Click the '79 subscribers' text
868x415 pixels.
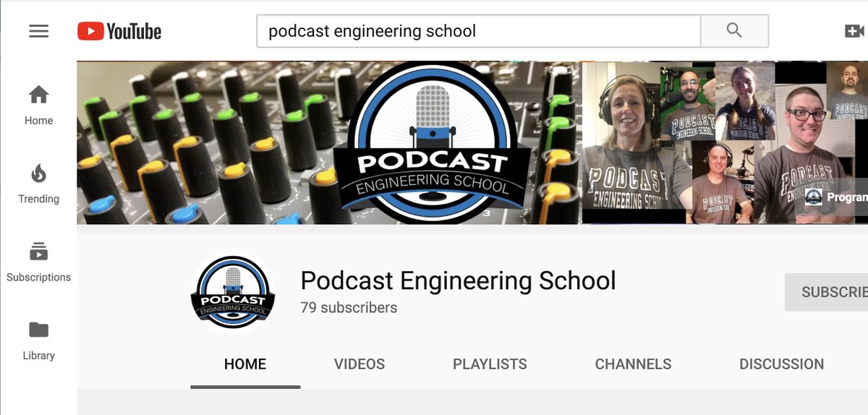coord(349,307)
